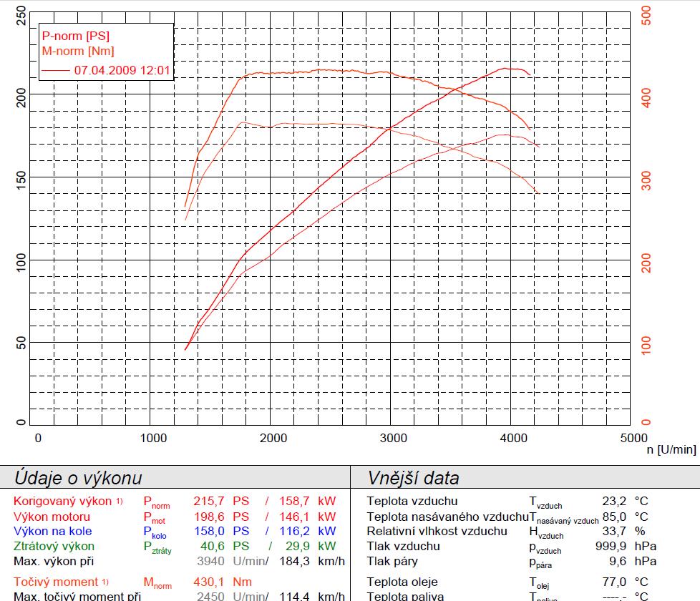The width and height of the screenshot is (700, 601).
Task: Click the 3000 tick on the RPM axis
Action: tap(393, 438)
